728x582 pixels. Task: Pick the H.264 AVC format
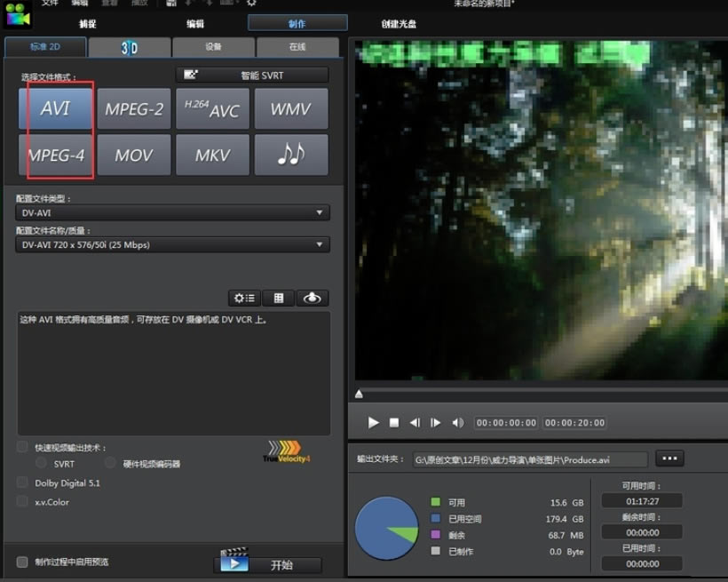pos(213,108)
